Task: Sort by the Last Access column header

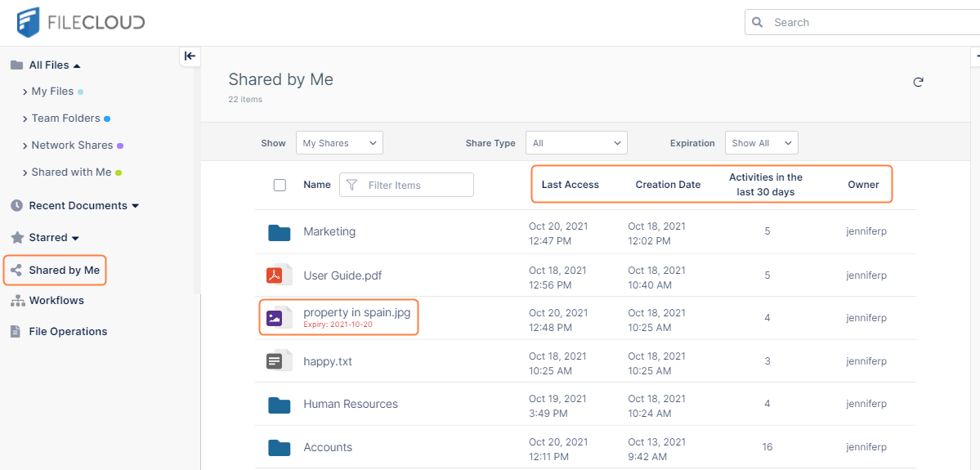Action: tap(570, 185)
